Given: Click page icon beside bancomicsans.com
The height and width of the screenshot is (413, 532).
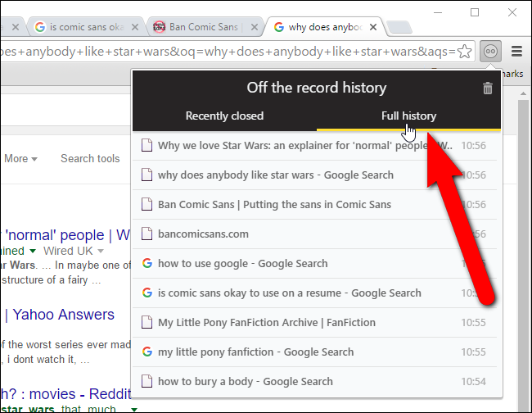Looking at the screenshot, I should coord(147,234).
